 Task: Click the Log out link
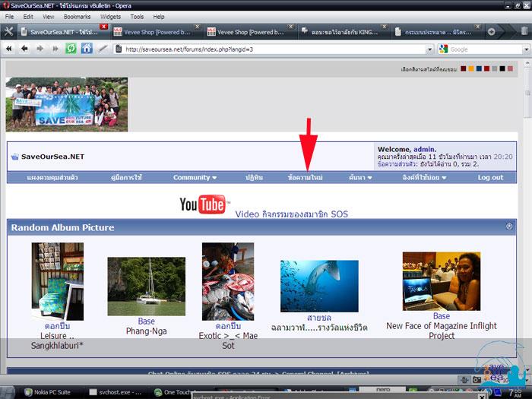point(490,177)
